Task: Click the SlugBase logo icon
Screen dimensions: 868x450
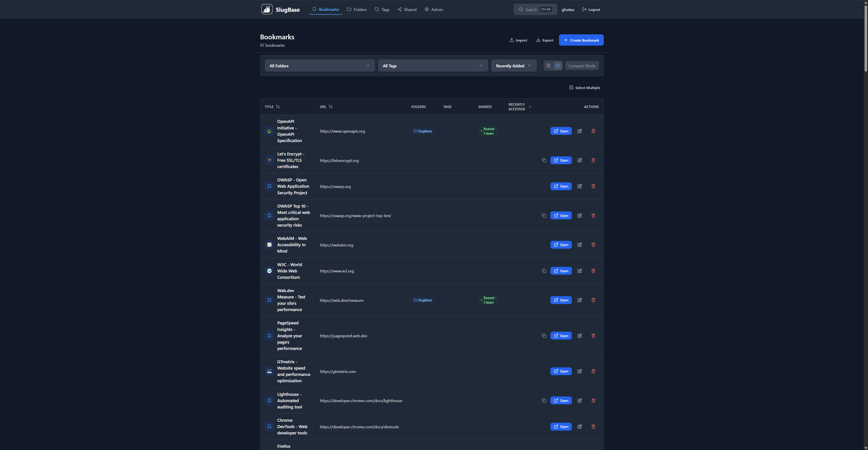Action: tap(267, 9)
